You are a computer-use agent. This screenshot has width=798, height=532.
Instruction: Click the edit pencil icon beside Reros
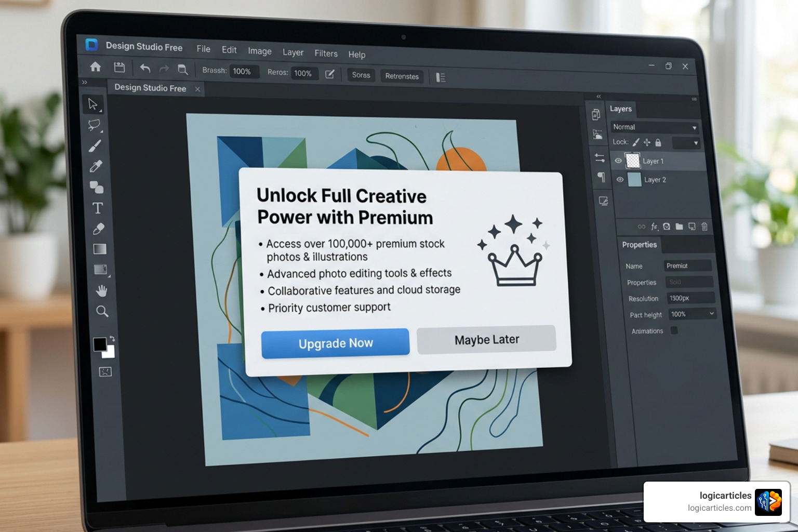pos(329,74)
